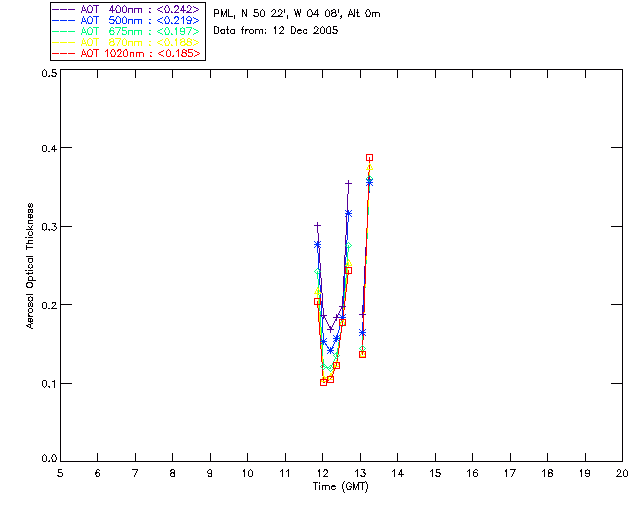Click the y-axis tick label "0.5"

click(49, 73)
